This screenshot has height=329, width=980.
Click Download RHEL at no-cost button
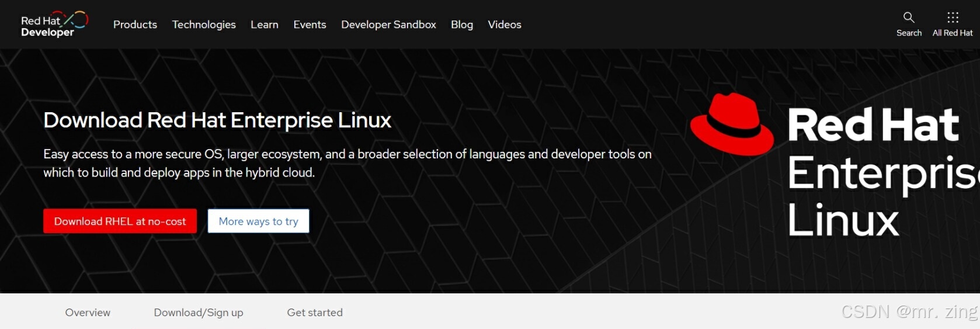point(120,221)
